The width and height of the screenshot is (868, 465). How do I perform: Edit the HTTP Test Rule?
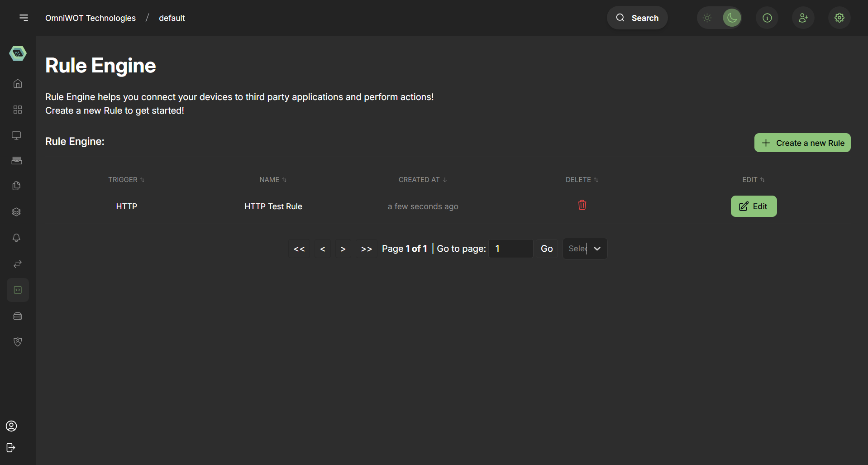pos(754,206)
